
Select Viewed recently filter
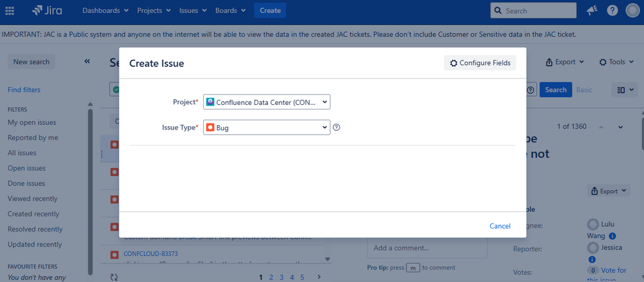coord(32,199)
